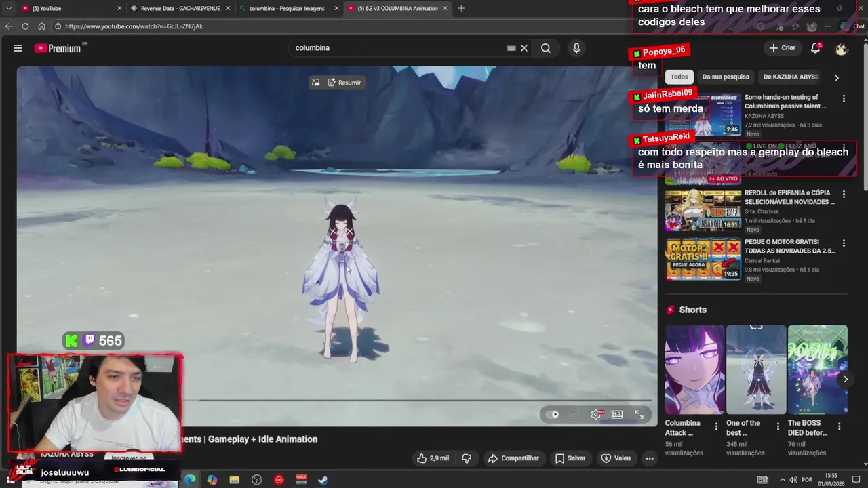Switch to Revenue Data GACHAREVENUE tab
The height and width of the screenshot is (488, 868).
click(180, 8)
